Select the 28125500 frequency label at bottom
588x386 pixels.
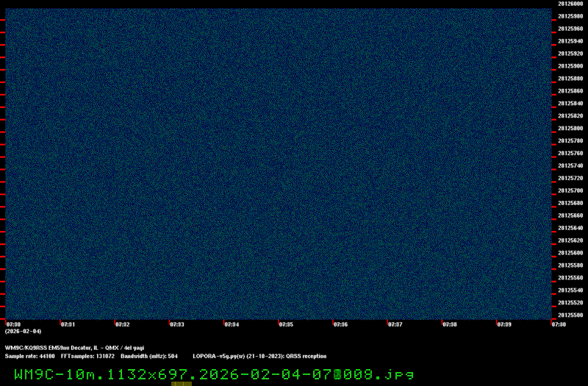(x=570, y=315)
